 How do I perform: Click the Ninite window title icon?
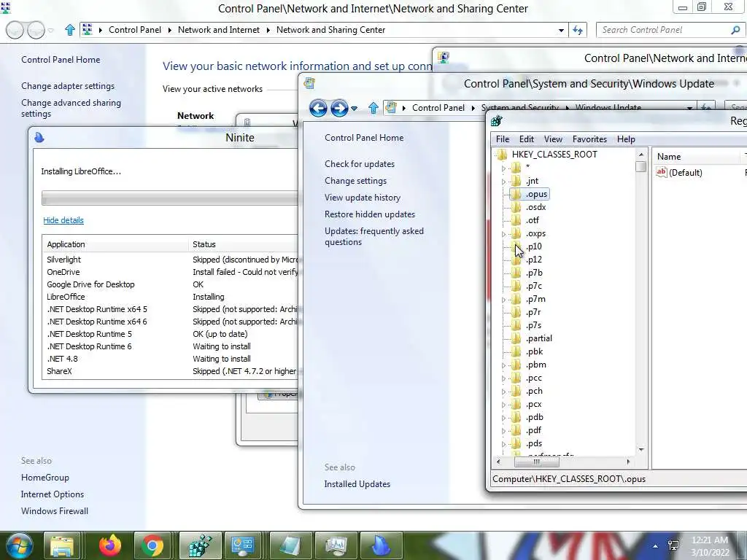[x=39, y=138]
